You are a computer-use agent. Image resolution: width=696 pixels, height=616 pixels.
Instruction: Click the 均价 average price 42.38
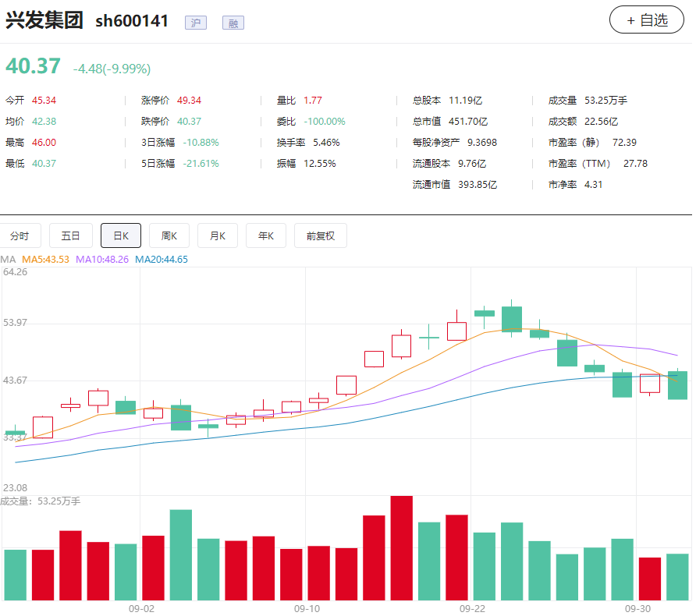(44, 121)
